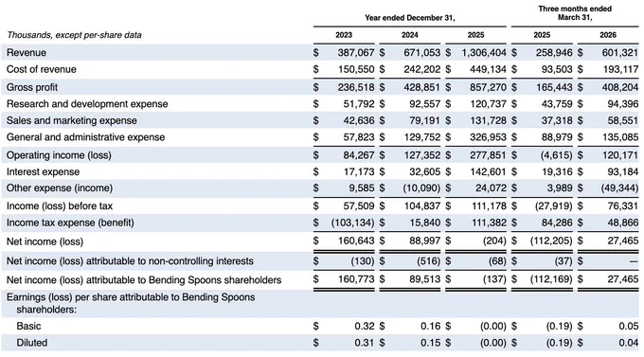Click the Revenue row label
This screenshot has width=644, height=357.
27,53
